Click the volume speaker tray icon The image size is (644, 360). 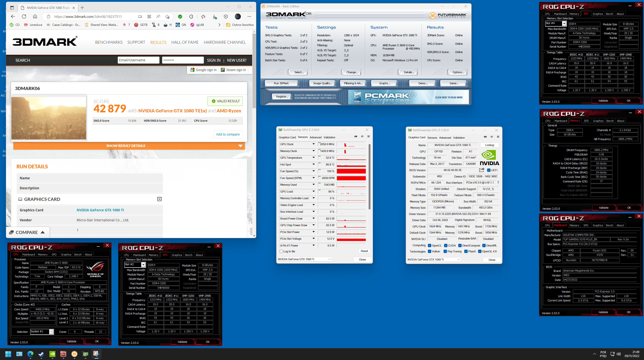click(619, 354)
